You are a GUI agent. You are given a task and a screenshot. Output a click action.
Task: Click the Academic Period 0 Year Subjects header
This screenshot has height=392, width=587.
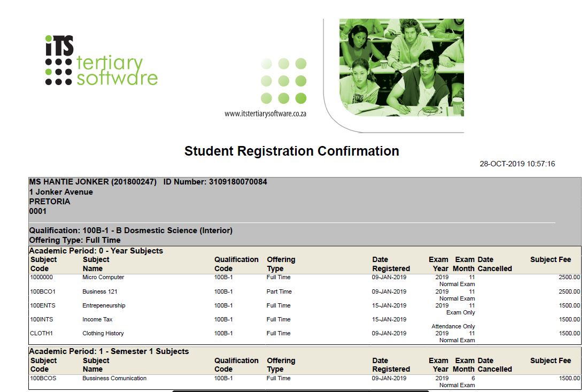click(96, 250)
